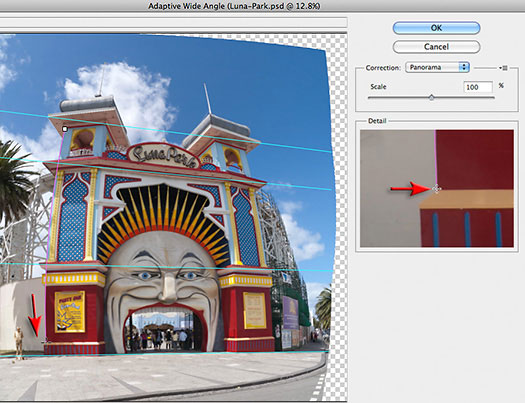Click the Scale percentage input field
Viewport: 525px width, 403px height.
(x=478, y=87)
